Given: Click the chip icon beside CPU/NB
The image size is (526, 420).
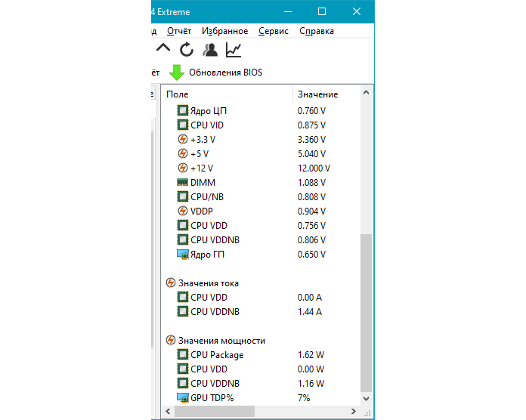Looking at the screenshot, I should pyautogui.click(x=182, y=196).
